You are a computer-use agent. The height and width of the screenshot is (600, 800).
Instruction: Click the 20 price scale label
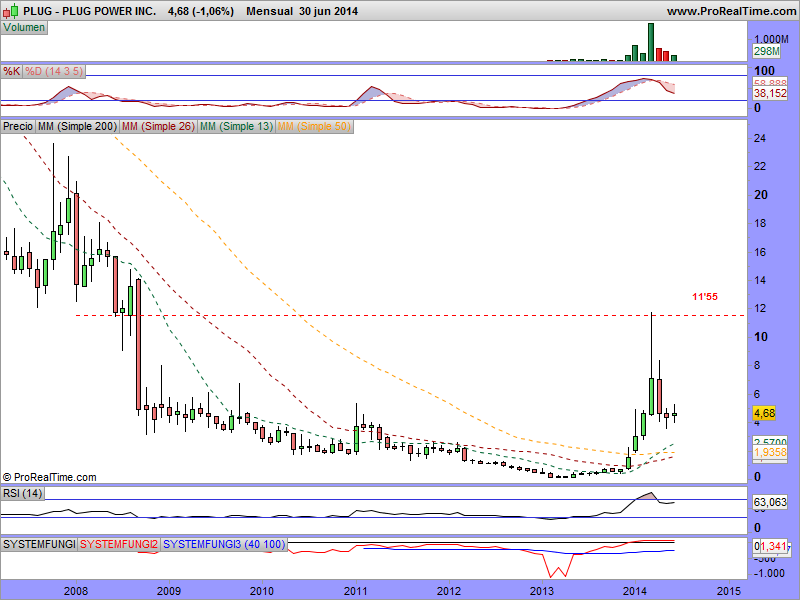[761, 195]
